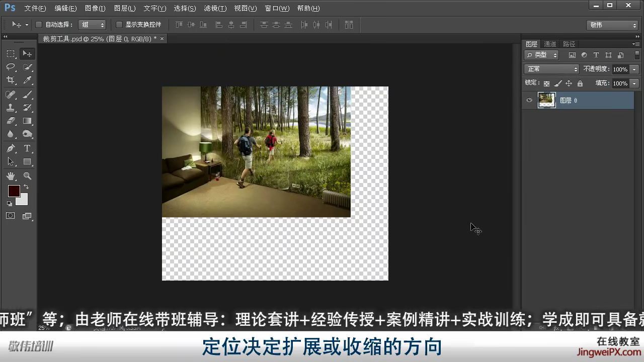Turn layer filtering on or off
The height and width of the screenshot is (362, 644).
click(x=636, y=55)
